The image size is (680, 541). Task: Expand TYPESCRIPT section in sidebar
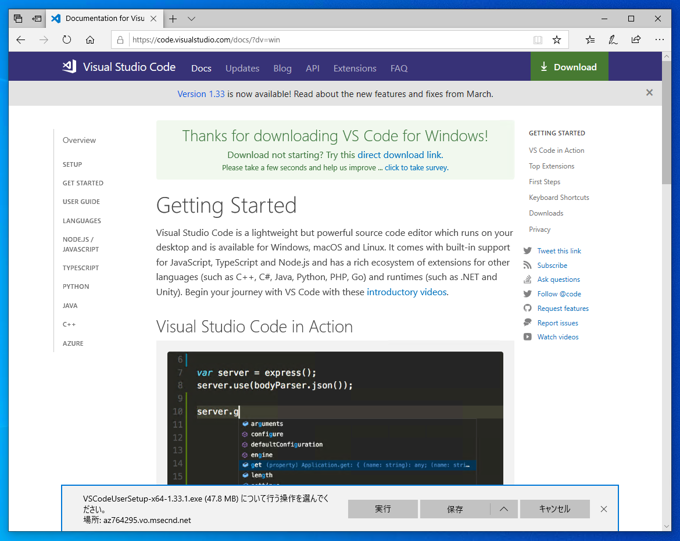click(x=81, y=268)
